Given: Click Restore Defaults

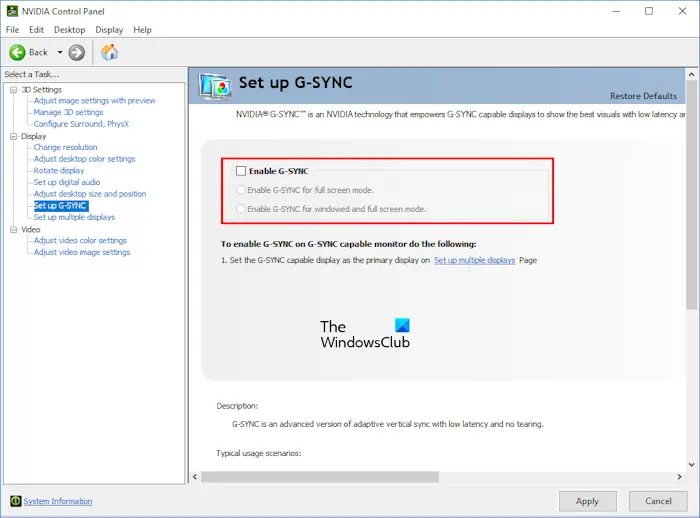Looking at the screenshot, I should point(643,96).
